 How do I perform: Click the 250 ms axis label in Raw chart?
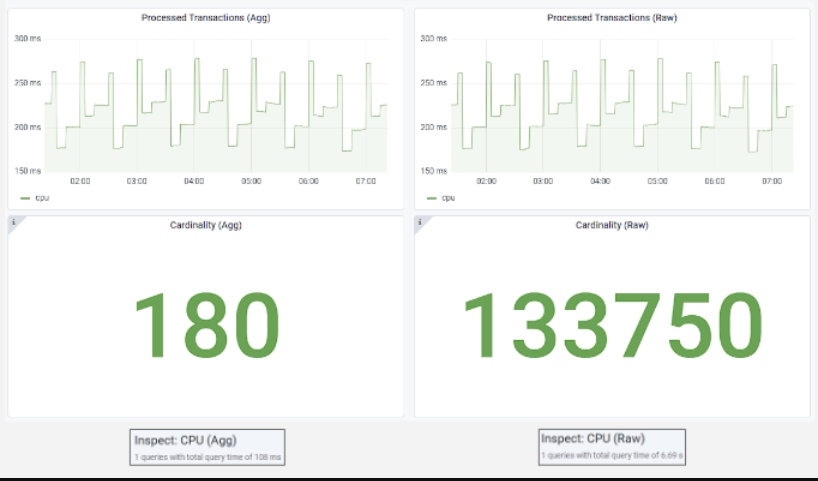pyautogui.click(x=434, y=83)
